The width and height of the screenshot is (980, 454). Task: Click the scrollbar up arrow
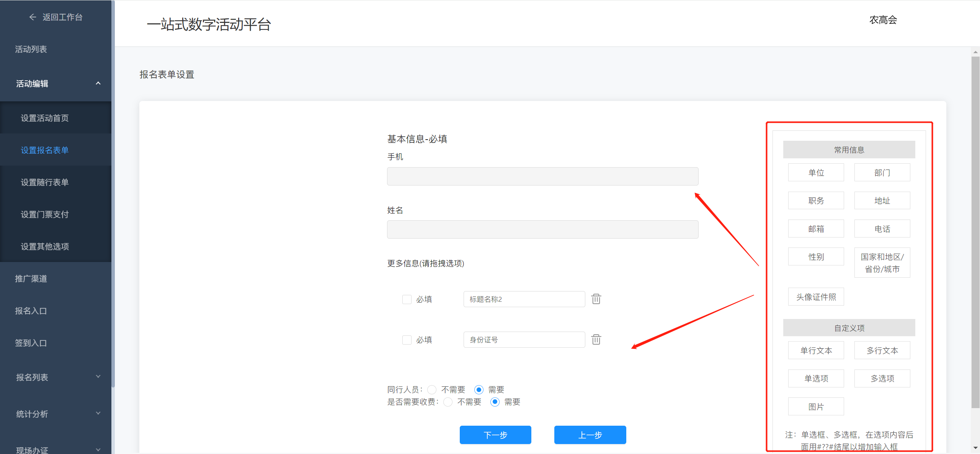point(975,52)
